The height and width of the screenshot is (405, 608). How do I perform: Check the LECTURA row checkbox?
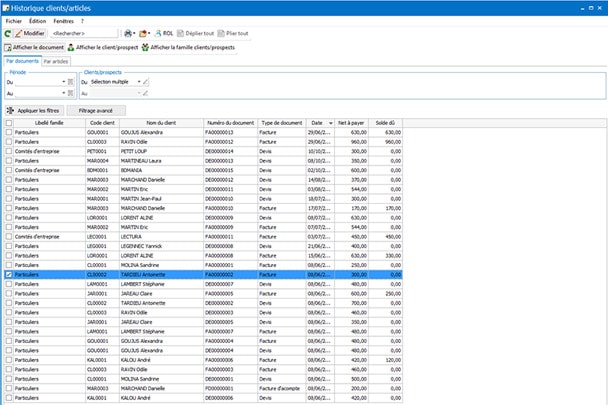tap(9, 237)
